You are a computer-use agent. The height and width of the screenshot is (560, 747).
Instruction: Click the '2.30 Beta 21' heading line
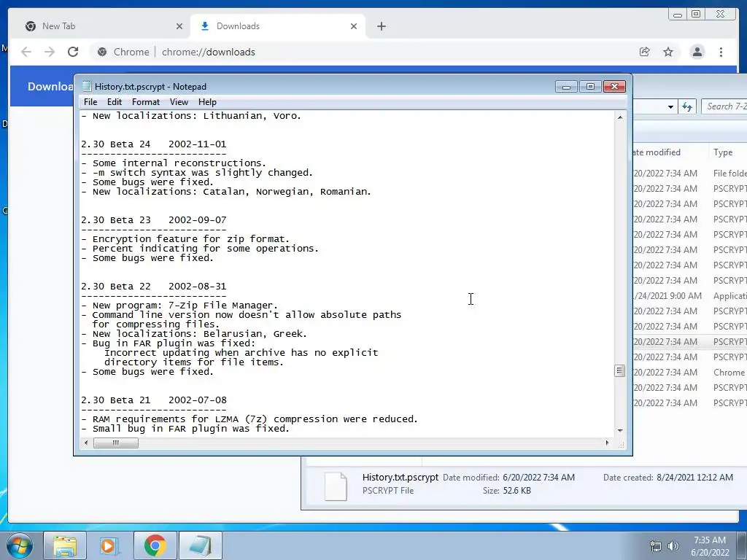tap(153, 400)
